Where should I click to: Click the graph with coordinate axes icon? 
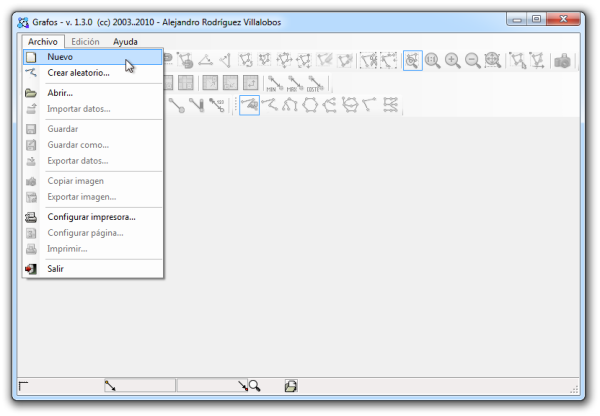[x=538, y=60]
